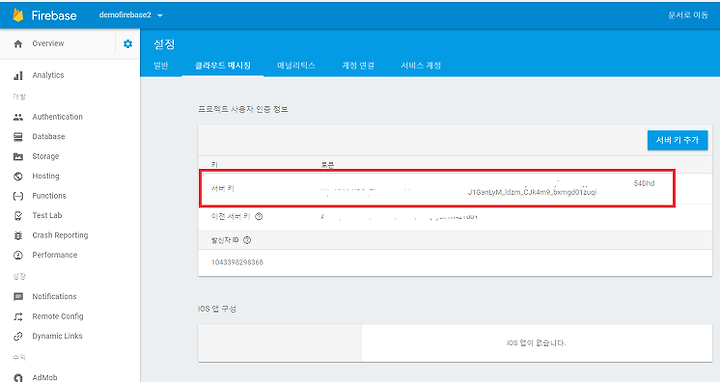Switch to the 애널리틱스 tab

coord(296,66)
